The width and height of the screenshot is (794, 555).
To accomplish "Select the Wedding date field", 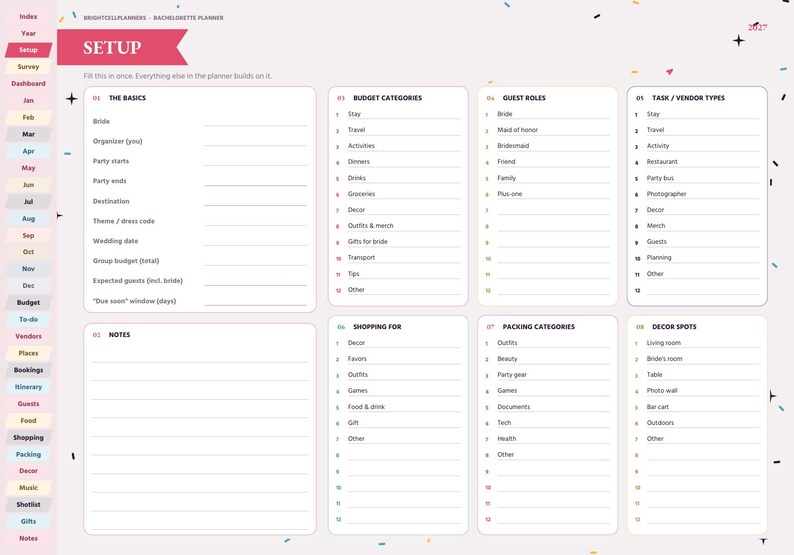I will (x=255, y=240).
